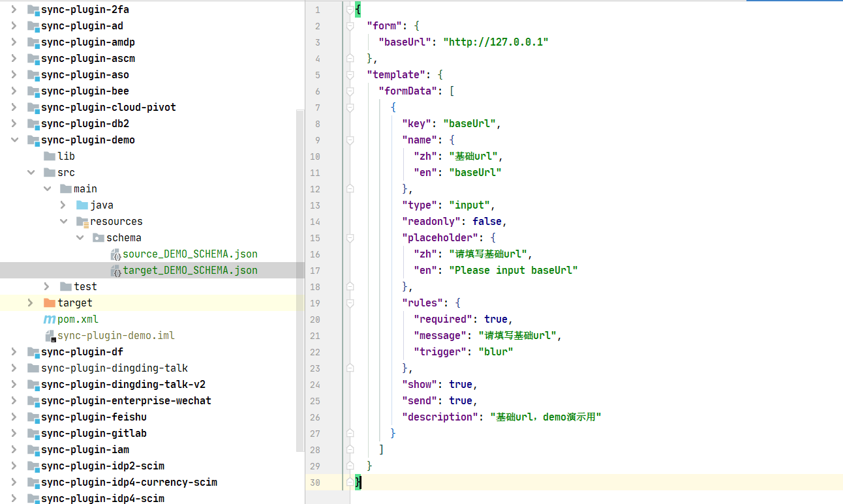Viewport: 843px width, 504px height.
Task: Fold the "rules" block at line 19
Action: [x=350, y=303]
